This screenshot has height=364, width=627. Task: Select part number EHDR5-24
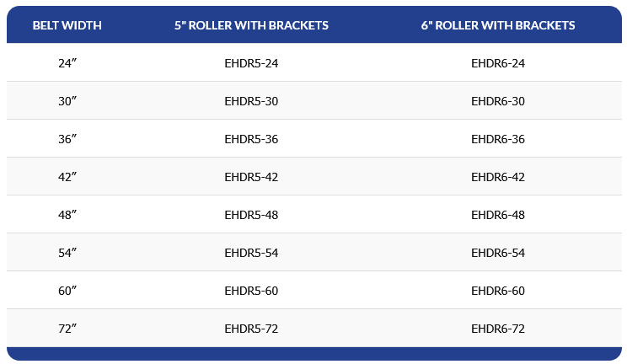251,63
